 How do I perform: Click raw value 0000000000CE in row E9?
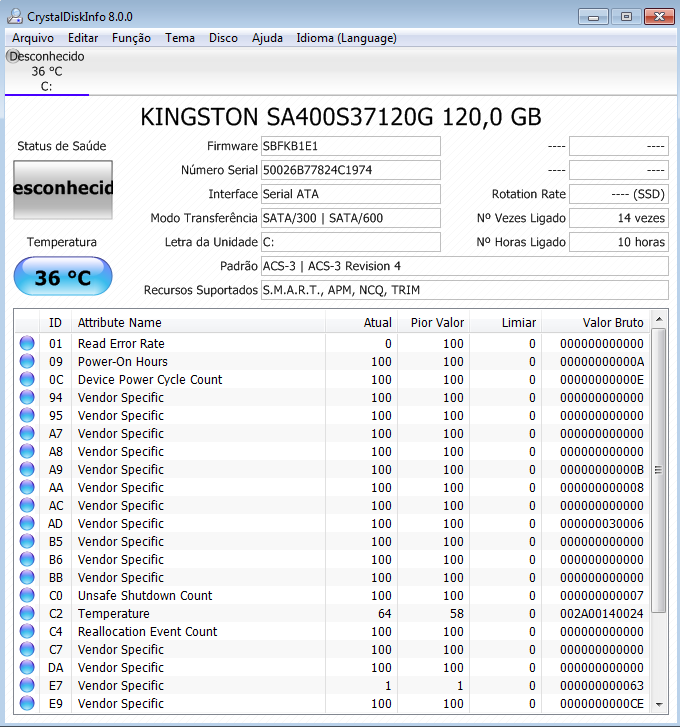(602, 703)
